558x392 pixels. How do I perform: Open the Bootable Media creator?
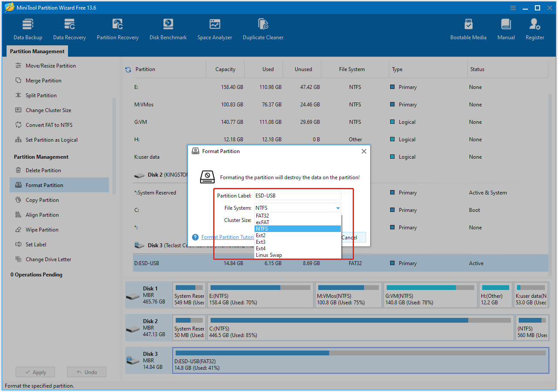pos(468,28)
